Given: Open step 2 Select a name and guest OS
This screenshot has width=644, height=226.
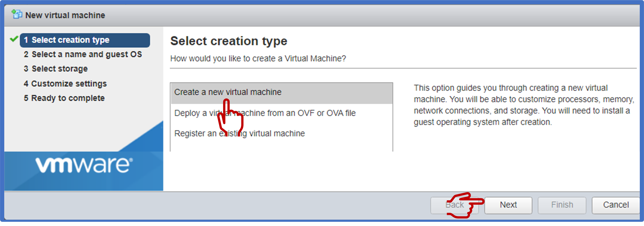Looking at the screenshot, I should coord(83,54).
